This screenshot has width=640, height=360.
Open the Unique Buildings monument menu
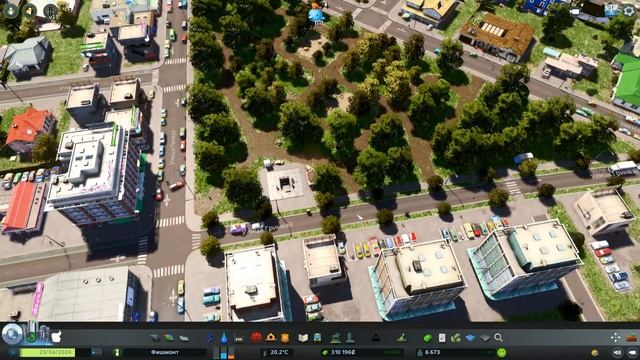350,337
